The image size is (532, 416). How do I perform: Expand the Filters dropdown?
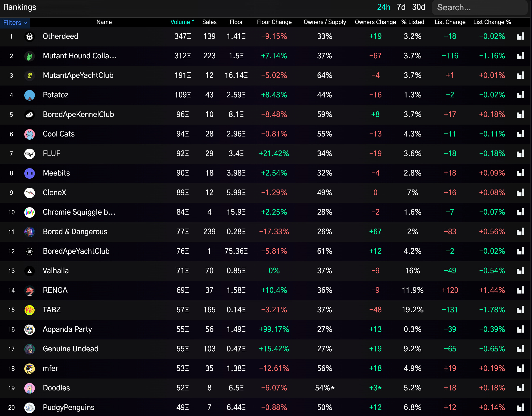click(x=15, y=23)
